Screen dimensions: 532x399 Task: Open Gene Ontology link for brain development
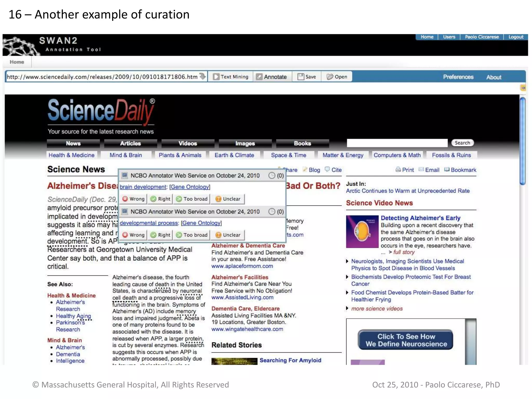(x=190, y=187)
